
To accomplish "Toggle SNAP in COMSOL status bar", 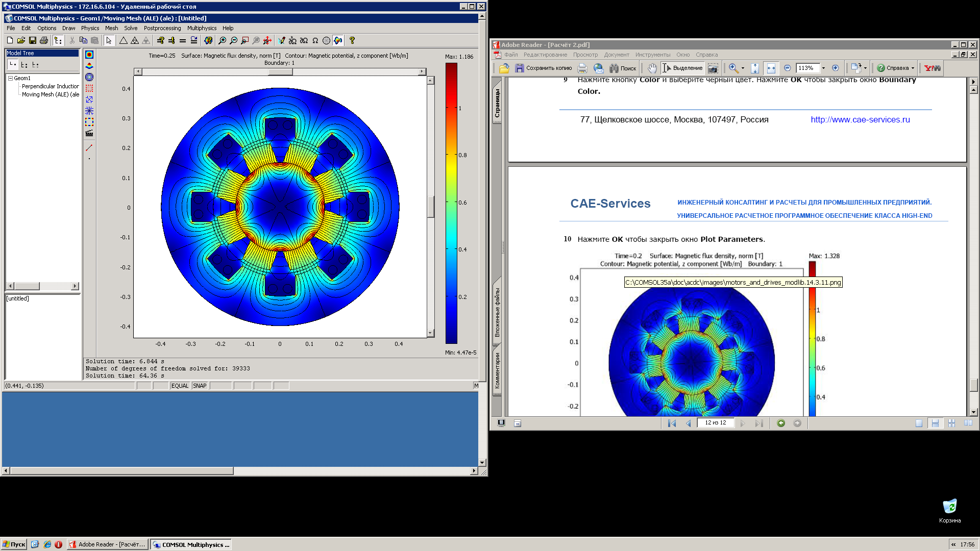I will [x=200, y=386].
